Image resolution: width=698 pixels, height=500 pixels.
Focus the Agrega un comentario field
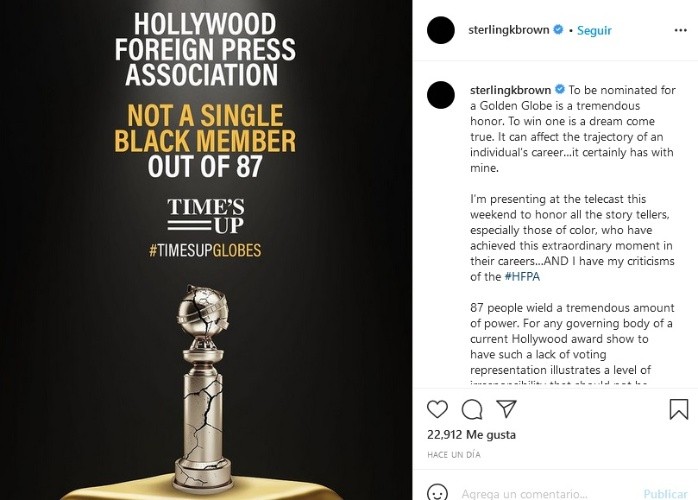coord(540,493)
